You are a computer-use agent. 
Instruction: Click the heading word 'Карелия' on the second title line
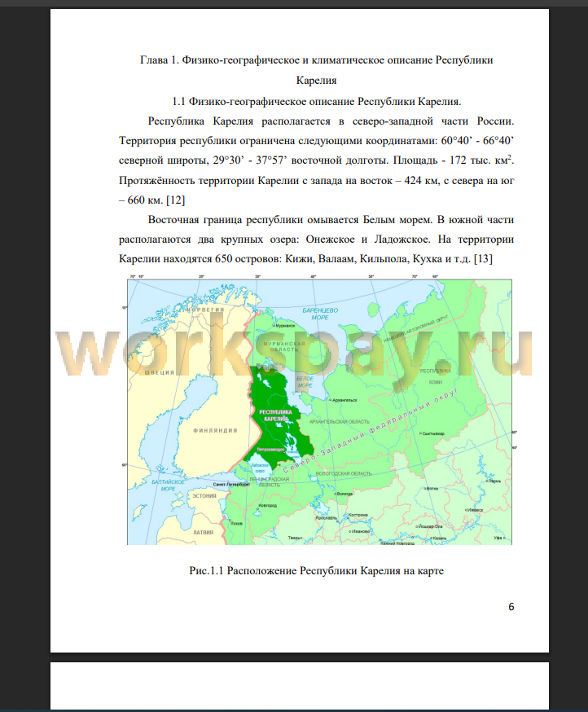click(317, 81)
